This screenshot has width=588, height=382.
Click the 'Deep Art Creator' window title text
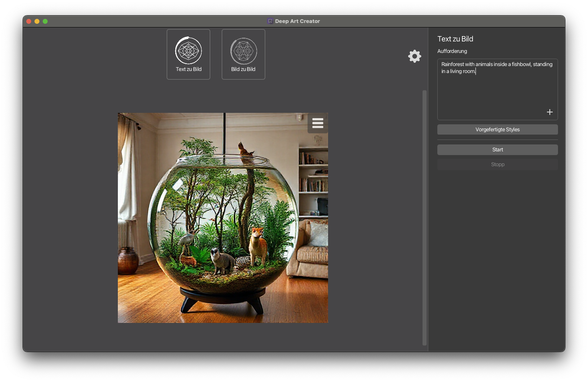click(x=297, y=21)
